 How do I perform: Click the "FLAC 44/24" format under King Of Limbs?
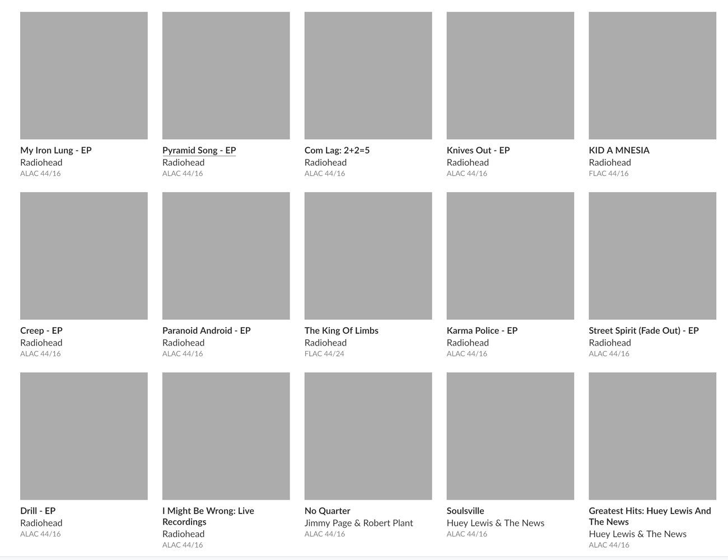pyautogui.click(x=325, y=354)
